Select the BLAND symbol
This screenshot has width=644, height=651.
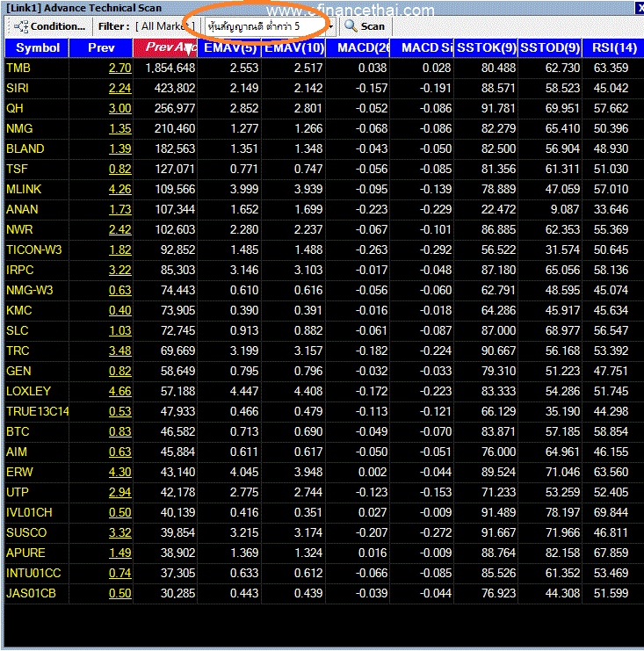pos(25,148)
